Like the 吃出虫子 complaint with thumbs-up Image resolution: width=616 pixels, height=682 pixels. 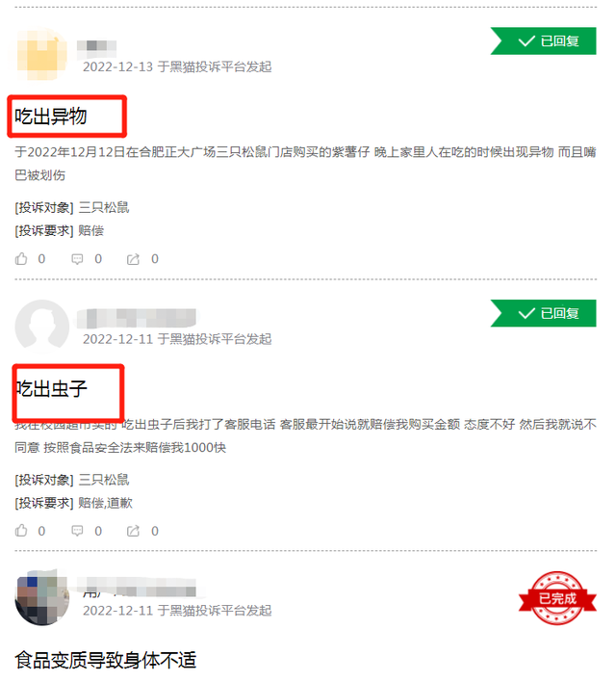(21, 531)
